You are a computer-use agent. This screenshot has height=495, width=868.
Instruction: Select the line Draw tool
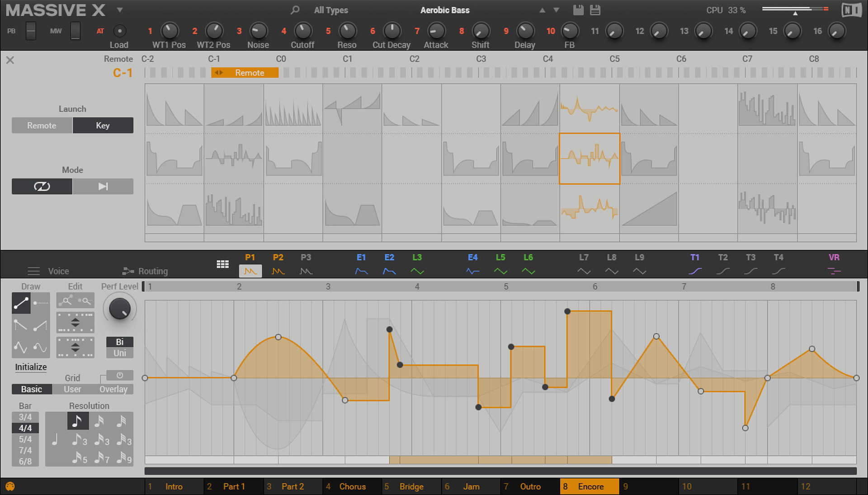click(21, 303)
